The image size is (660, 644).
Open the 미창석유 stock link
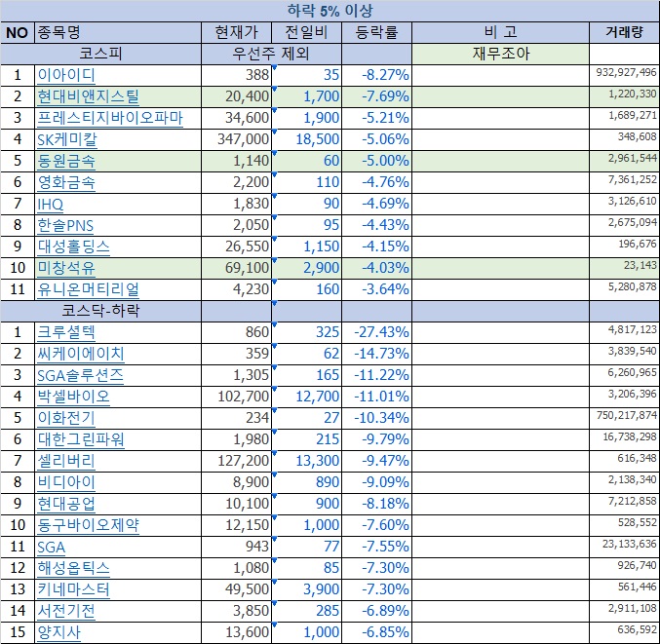pyautogui.click(x=66, y=268)
